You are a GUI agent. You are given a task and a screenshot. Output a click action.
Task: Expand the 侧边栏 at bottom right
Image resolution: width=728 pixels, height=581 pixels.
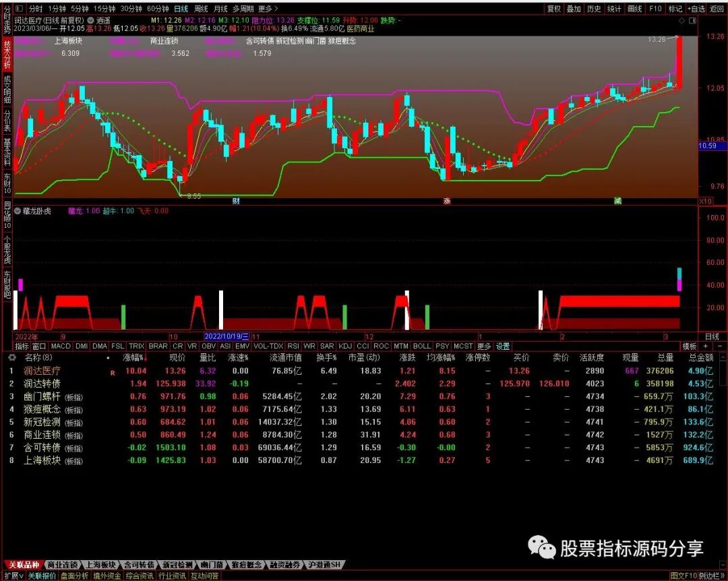pyautogui.click(x=712, y=576)
